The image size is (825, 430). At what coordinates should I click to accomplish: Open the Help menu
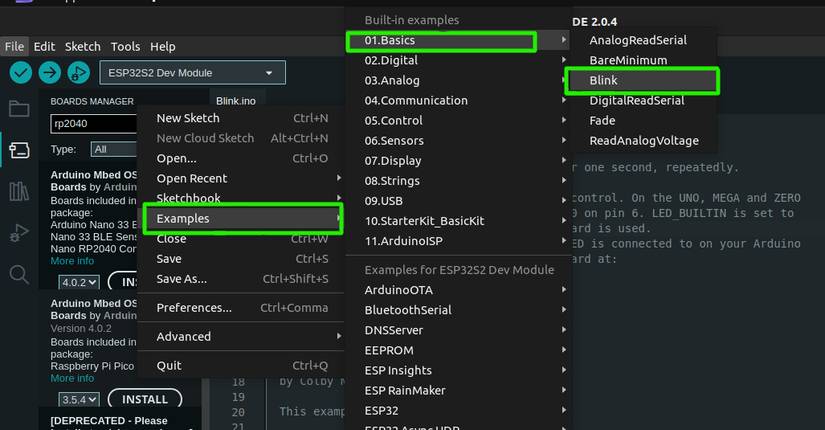tap(163, 46)
